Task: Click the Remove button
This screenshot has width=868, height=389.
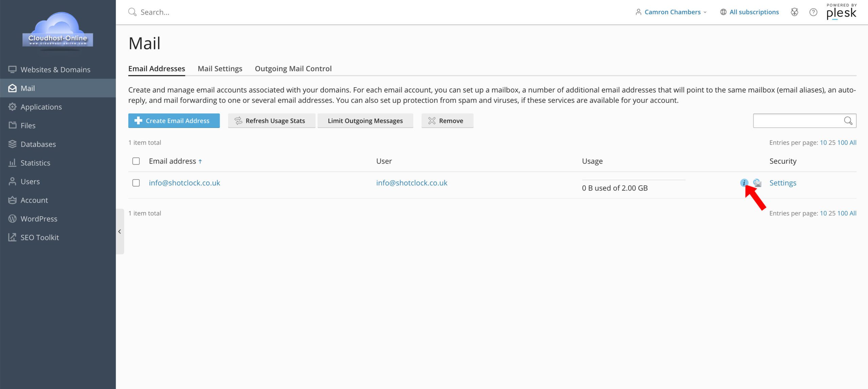Action: pyautogui.click(x=447, y=120)
